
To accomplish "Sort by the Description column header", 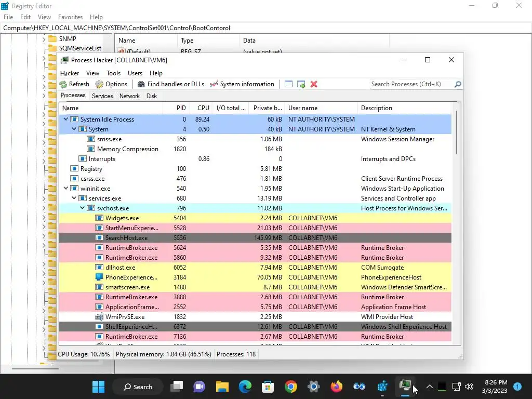I will coord(404,108).
